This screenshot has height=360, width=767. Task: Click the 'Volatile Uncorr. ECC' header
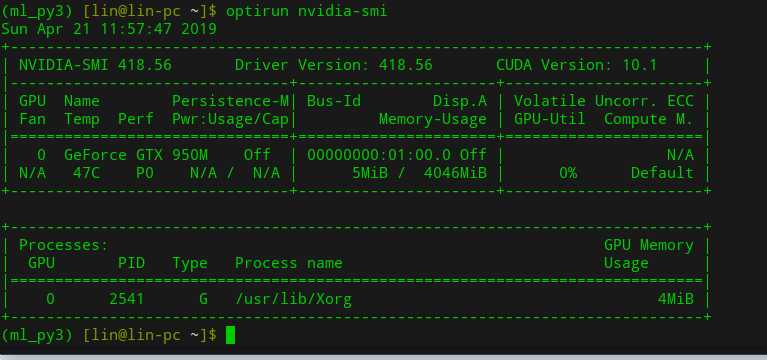tap(604, 101)
